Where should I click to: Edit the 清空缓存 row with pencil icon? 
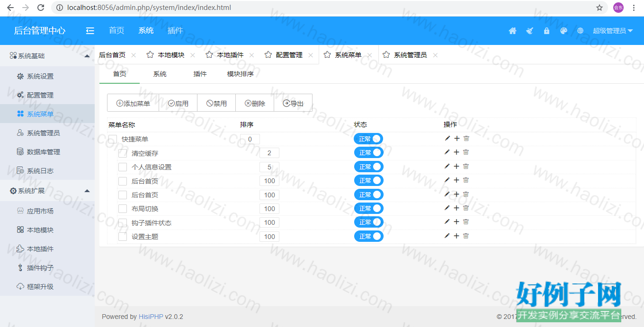point(447,152)
